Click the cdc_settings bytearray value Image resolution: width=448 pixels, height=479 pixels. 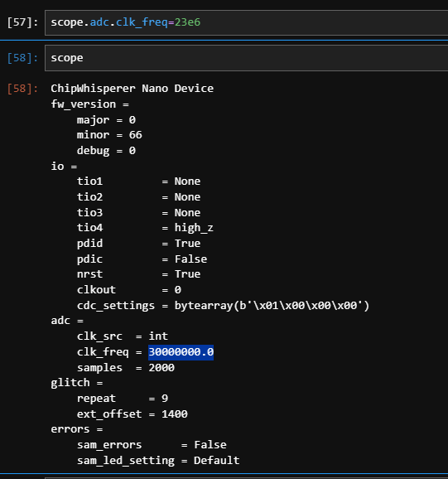point(272,306)
